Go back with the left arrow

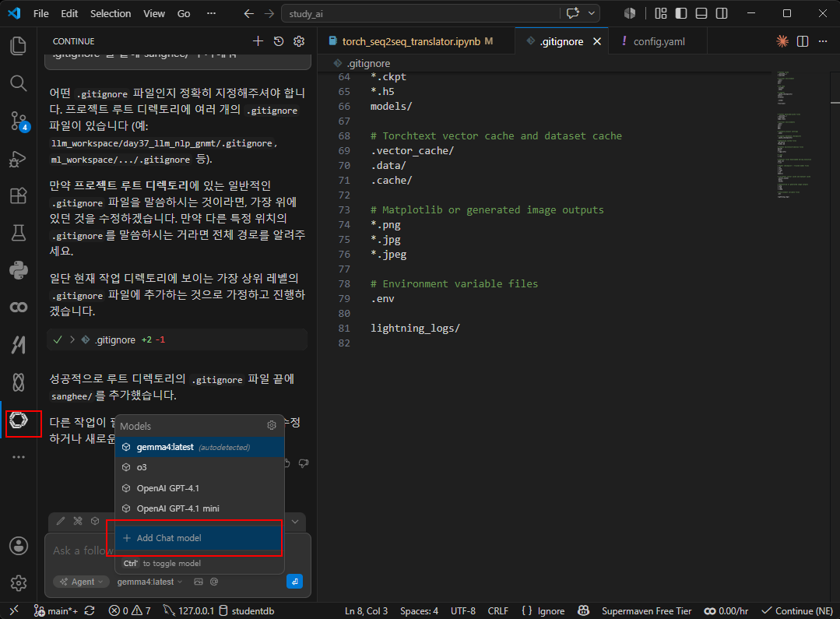[x=248, y=13]
